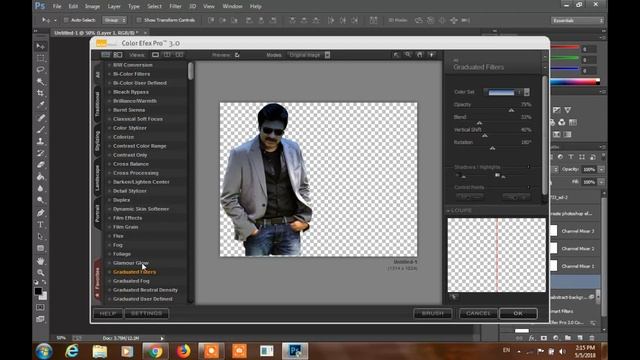Select the Horizontal Type tool
640x360 pixels.
pos(40,224)
